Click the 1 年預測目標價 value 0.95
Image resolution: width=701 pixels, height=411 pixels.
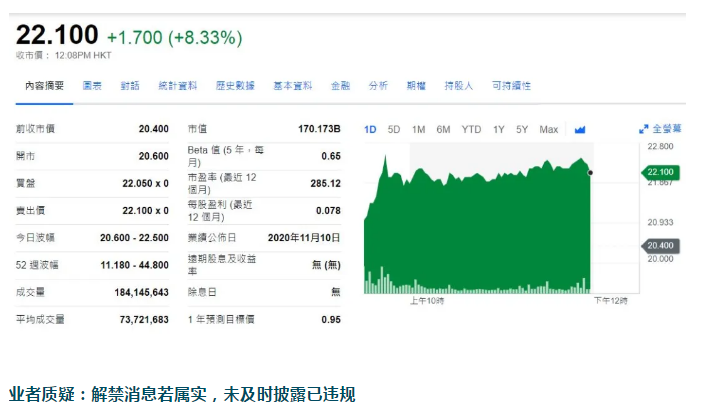[x=331, y=320]
